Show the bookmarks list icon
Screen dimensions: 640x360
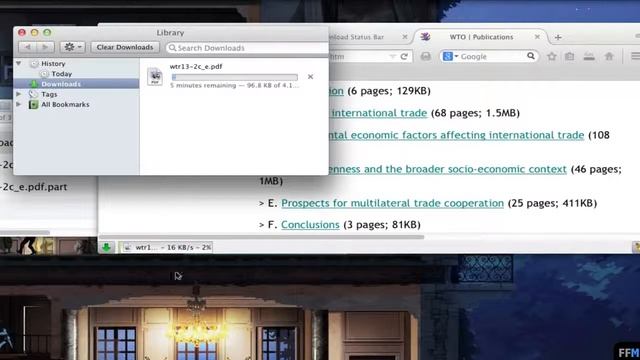(x=569, y=56)
